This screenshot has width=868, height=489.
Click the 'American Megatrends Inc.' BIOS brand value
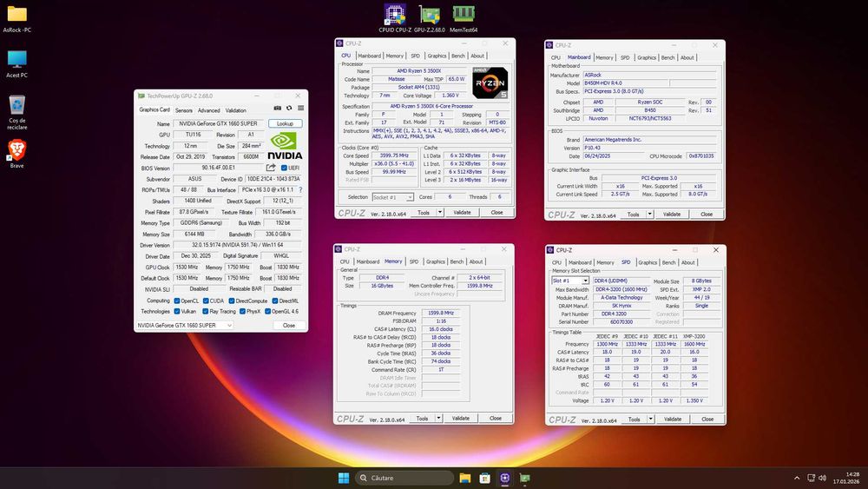tap(650, 140)
